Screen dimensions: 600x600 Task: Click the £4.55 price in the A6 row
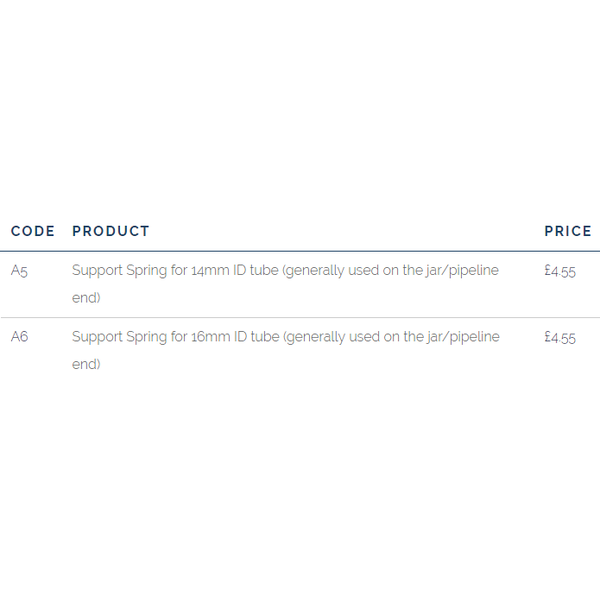tap(560, 337)
